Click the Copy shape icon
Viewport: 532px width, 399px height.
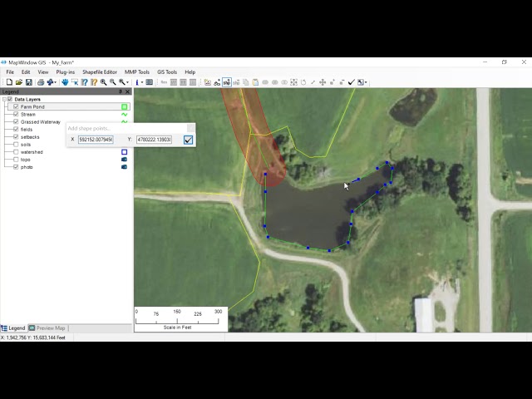point(246,82)
